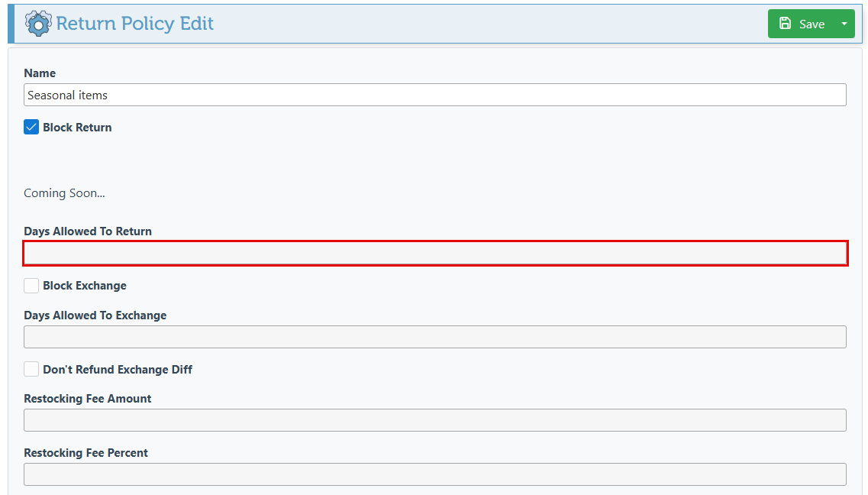
Task: Enable the Block Exchange checkbox
Action: pyautogui.click(x=31, y=286)
